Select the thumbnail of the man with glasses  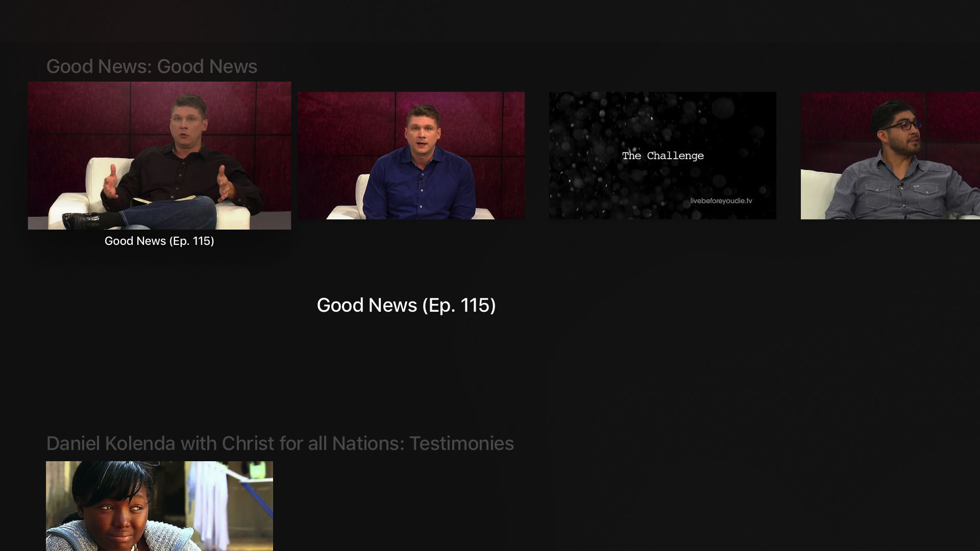coord(890,156)
